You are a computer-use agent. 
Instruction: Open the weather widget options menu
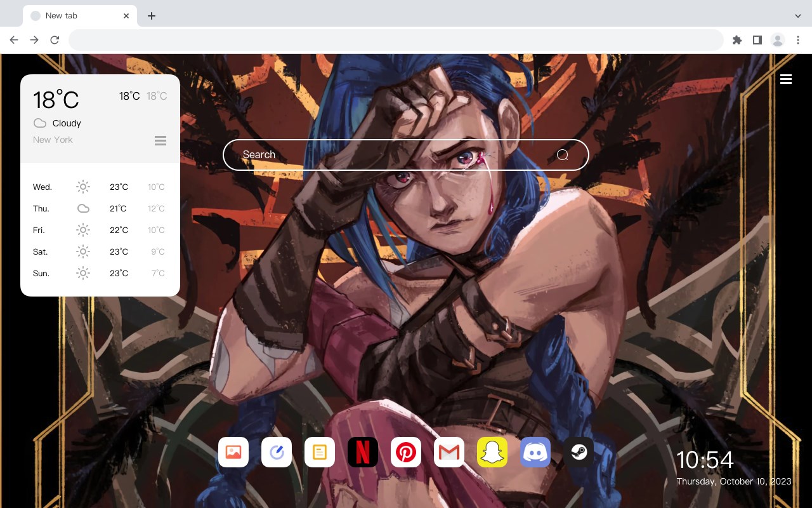(x=160, y=140)
